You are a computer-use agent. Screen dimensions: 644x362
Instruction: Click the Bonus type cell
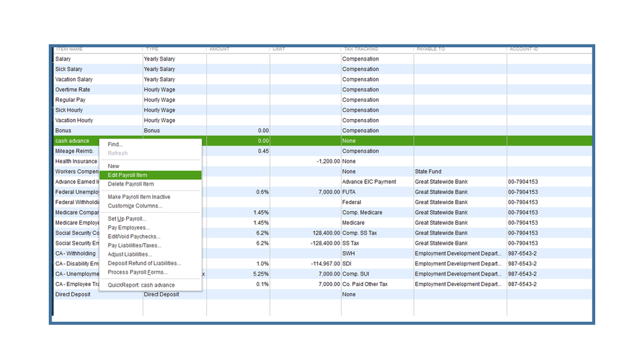[x=151, y=131]
